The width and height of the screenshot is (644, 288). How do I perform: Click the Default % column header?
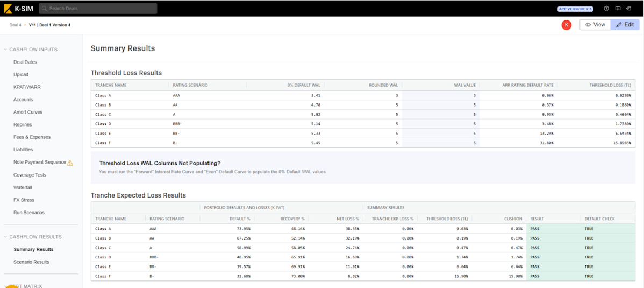coord(241,219)
